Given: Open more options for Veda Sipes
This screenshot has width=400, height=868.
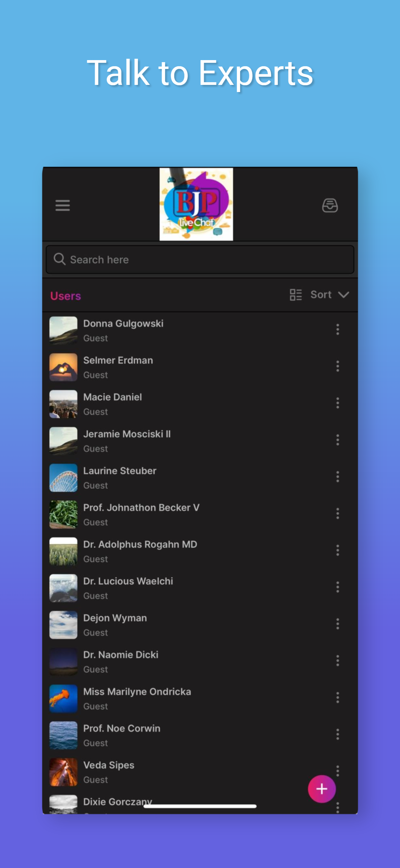Looking at the screenshot, I should pyautogui.click(x=337, y=770).
